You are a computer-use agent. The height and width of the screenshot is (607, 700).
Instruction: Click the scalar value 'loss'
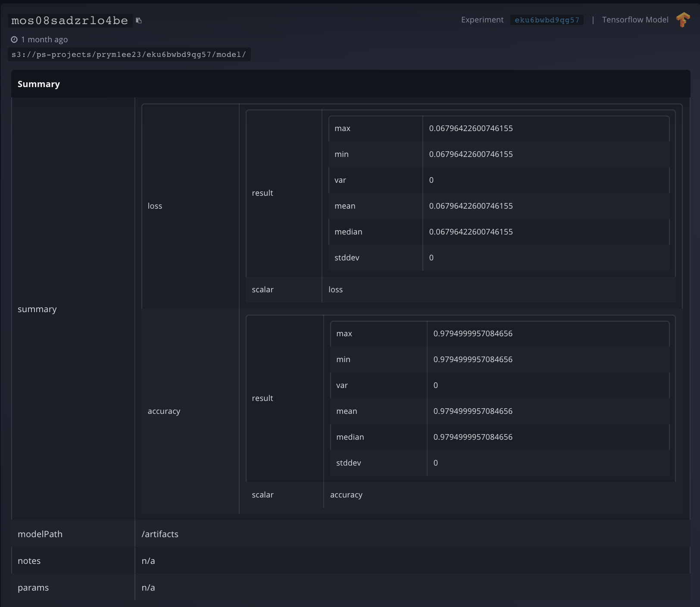pos(336,290)
